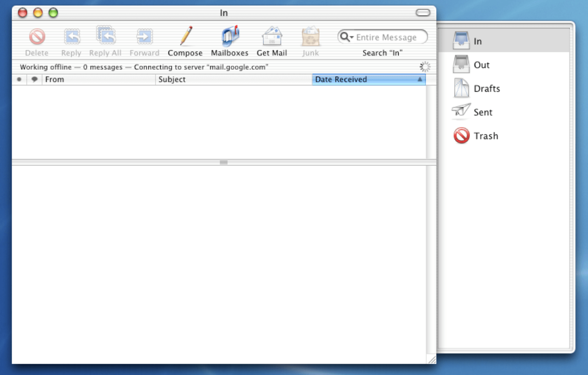Click the Forward toolbar icon

(x=144, y=37)
